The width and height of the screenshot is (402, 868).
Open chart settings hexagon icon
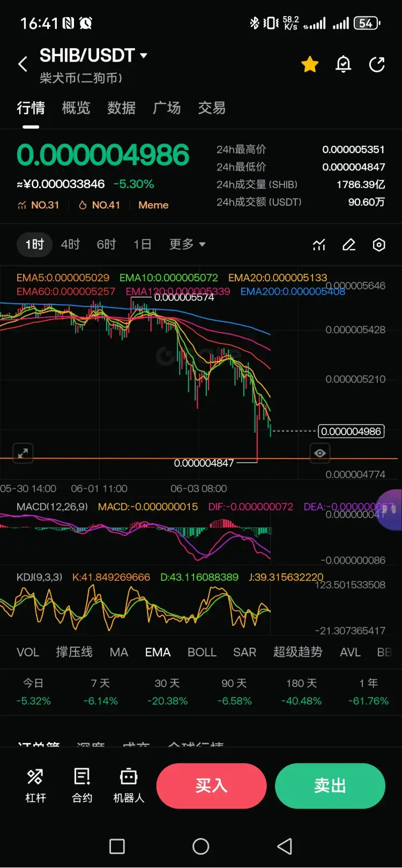379,245
